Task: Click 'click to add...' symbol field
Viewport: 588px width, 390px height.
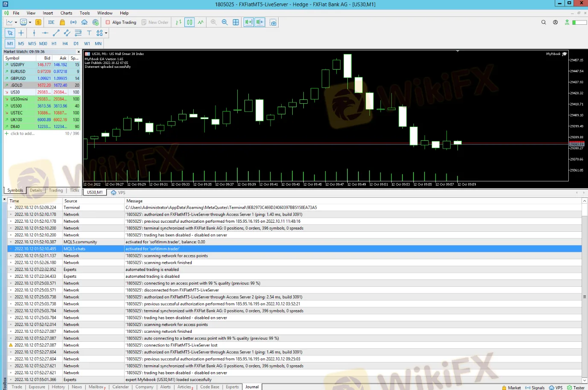Action: pyautogui.click(x=22, y=134)
